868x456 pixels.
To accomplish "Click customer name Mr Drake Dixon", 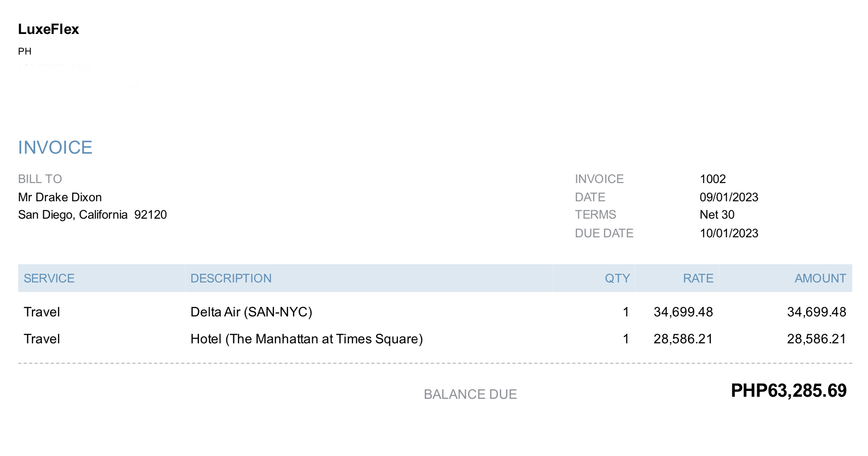I will click(x=60, y=197).
